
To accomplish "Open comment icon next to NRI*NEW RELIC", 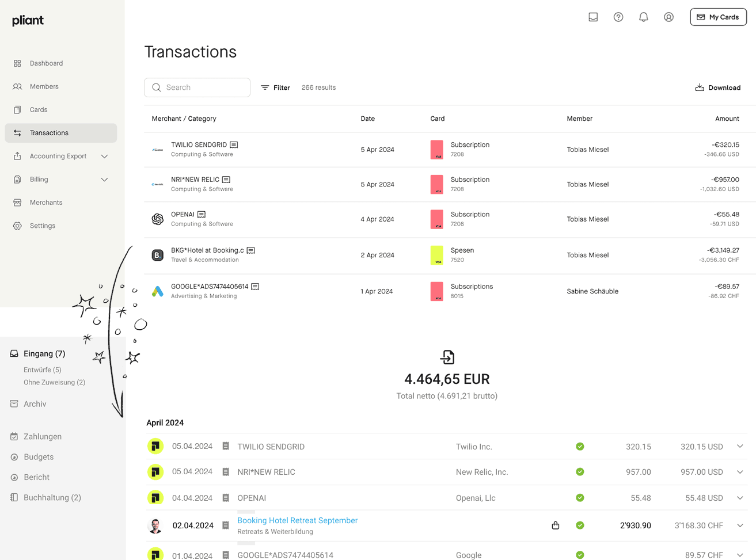I will click(x=226, y=180).
